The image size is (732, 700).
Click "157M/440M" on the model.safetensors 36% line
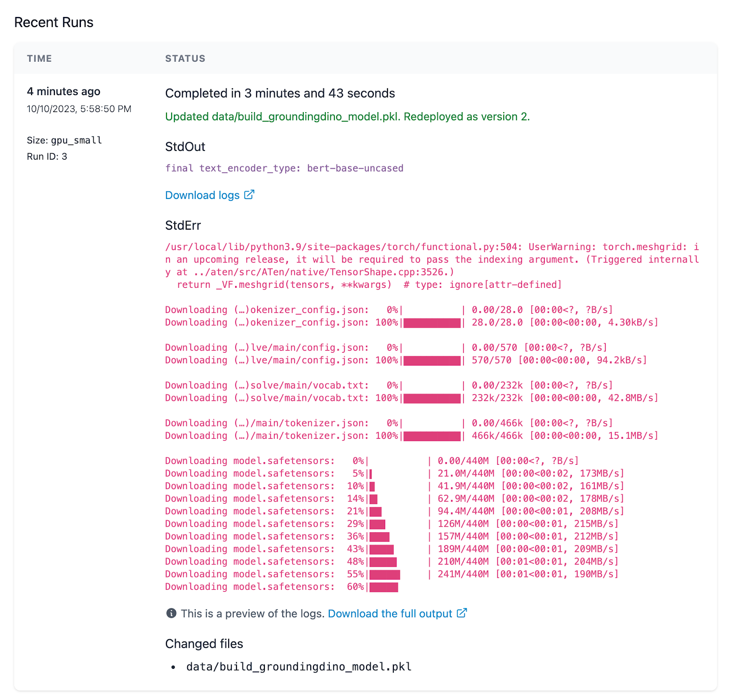(463, 536)
